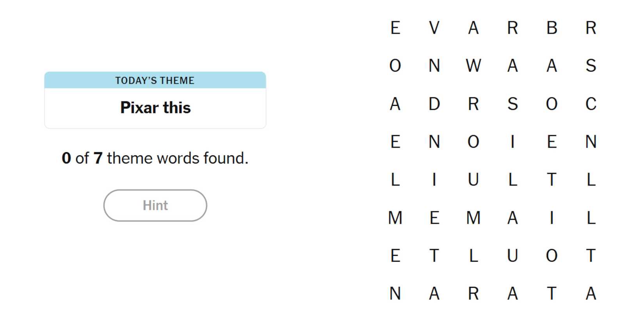Click the Today's Theme header bar
644x322 pixels.
155,80
